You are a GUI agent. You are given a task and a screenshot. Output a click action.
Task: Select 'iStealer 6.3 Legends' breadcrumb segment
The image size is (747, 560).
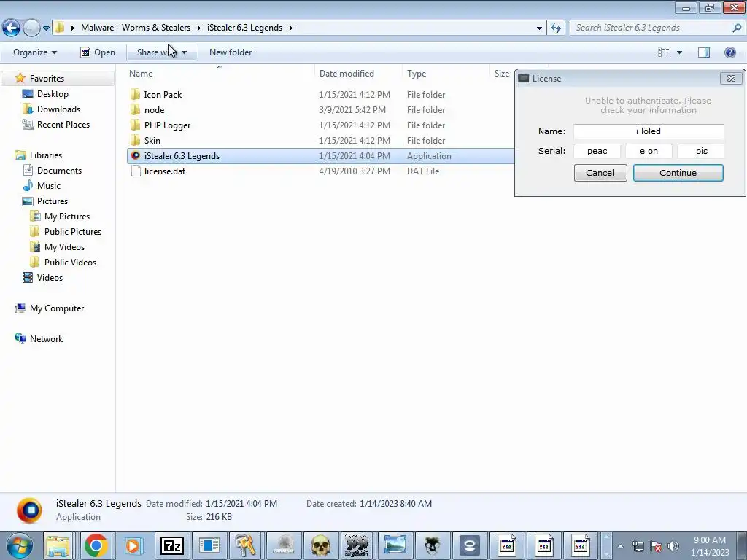(x=244, y=28)
